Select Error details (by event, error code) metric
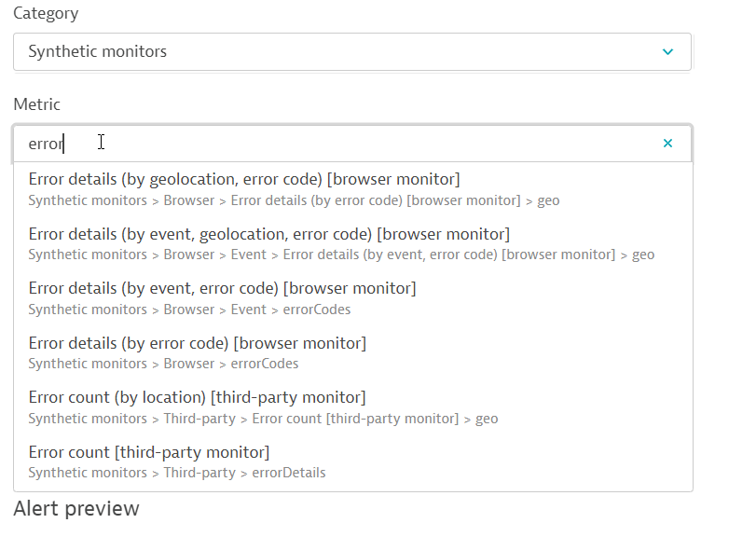Image resolution: width=756 pixels, height=537 pixels. [222, 288]
